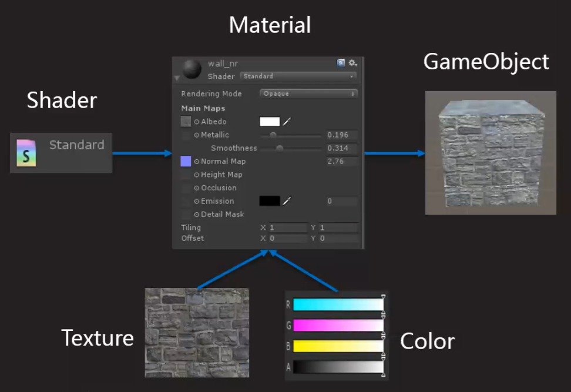This screenshot has width=571, height=392.
Task: Click the wall_nr material name
Action: tap(223, 63)
